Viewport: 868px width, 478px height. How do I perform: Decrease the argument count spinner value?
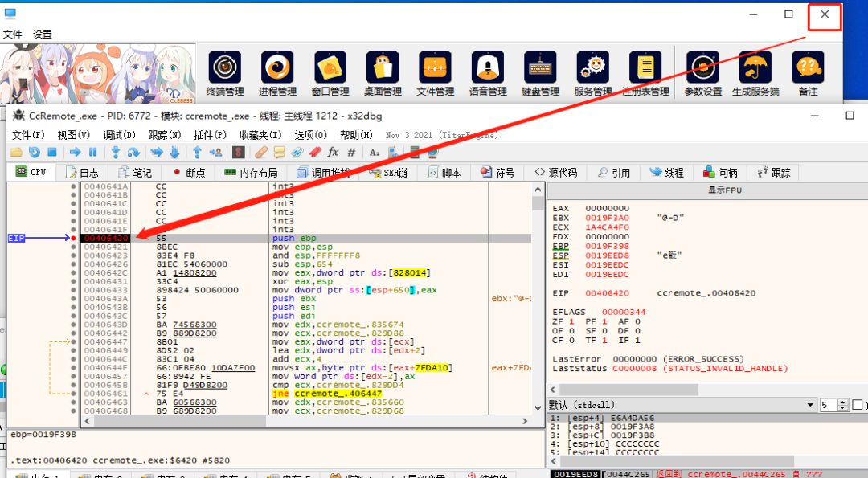click(843, 408)
